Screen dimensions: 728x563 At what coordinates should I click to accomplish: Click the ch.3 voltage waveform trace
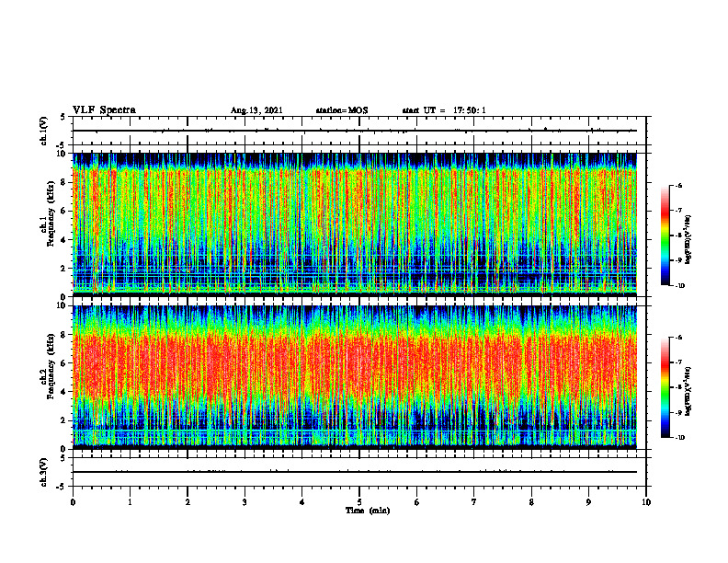(355, 472)
